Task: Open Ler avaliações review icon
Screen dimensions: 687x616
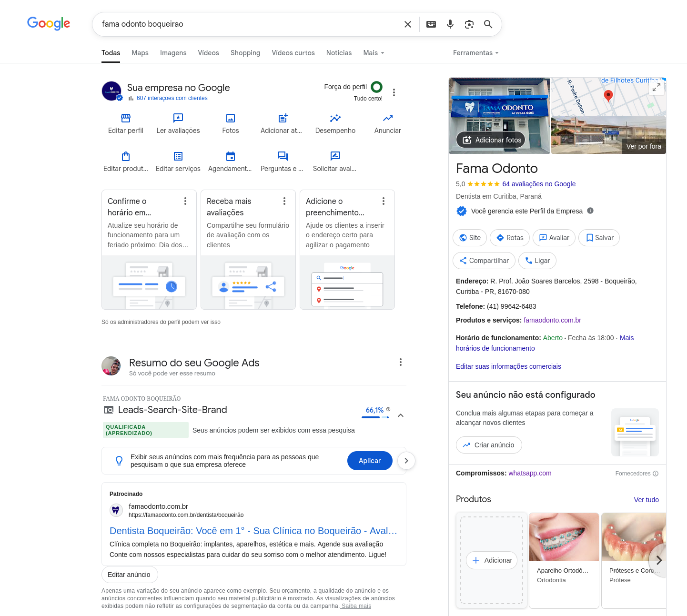Action: tap(178, 118)
